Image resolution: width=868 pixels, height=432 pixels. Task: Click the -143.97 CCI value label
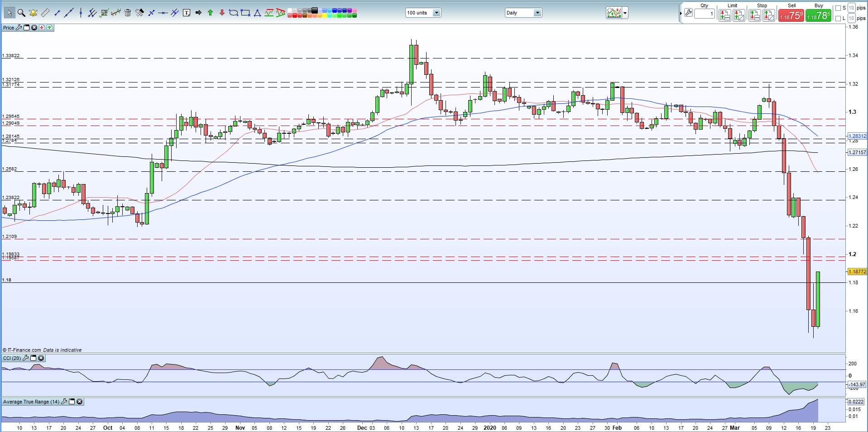click(x=857, y=384)
